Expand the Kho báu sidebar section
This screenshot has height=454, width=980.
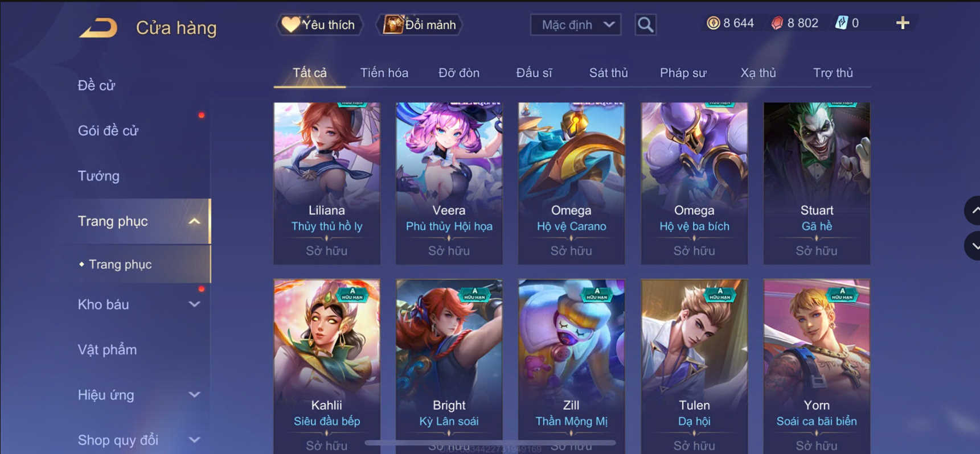click(x=194, y=304)
